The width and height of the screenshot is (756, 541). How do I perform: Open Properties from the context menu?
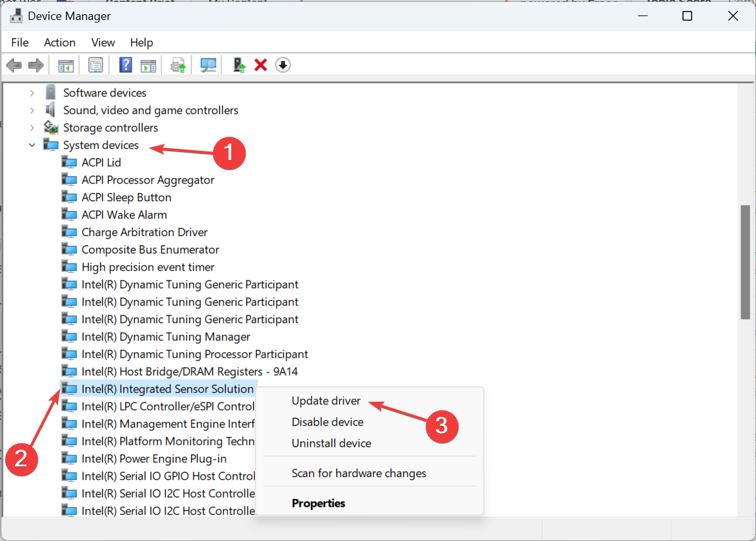coord(318,503)
